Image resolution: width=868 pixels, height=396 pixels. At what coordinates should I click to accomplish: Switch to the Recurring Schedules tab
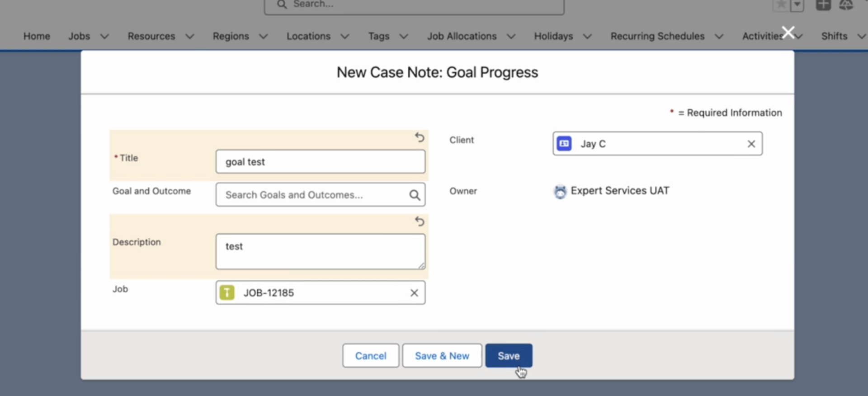coord(657,36)
